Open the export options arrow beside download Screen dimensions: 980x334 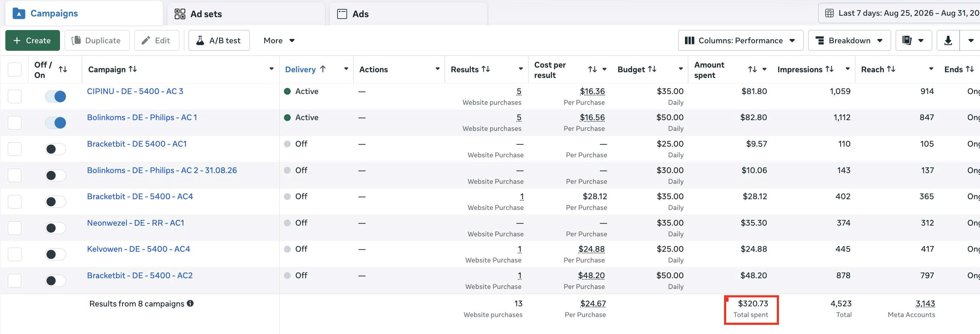pyautogui.click(x=970, y=40)
